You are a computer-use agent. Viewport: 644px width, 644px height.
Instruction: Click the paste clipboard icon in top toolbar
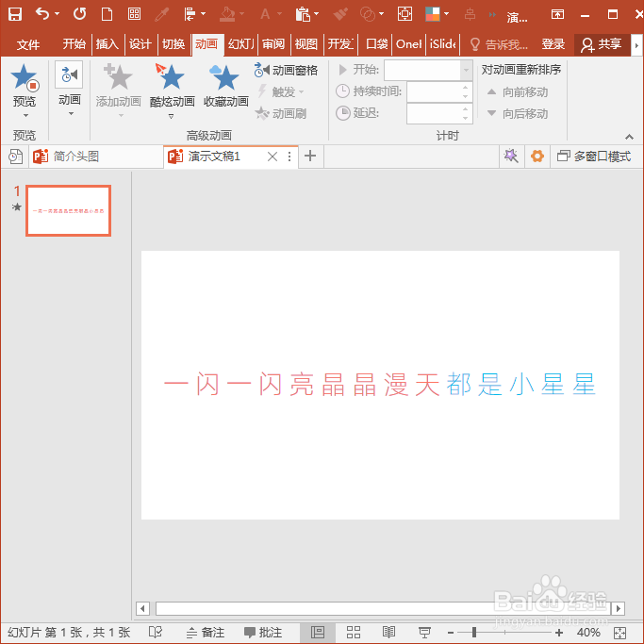[303, 14]
